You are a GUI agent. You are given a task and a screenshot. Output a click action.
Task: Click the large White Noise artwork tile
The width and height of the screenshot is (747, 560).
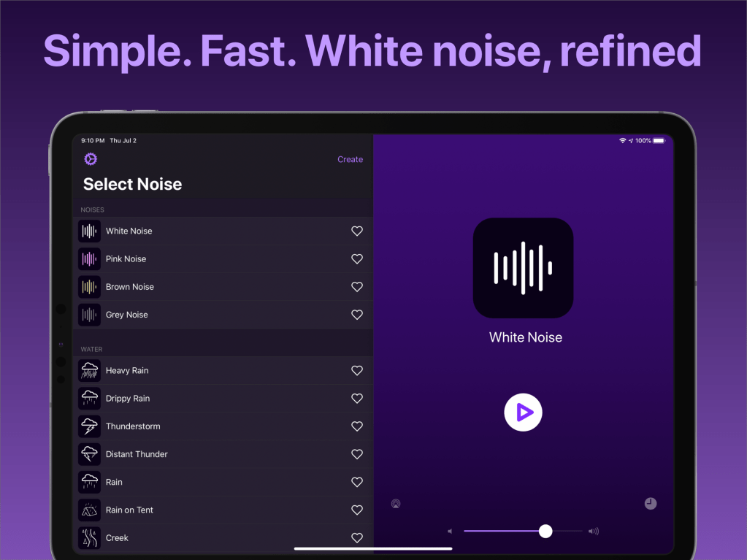(523, 267)
